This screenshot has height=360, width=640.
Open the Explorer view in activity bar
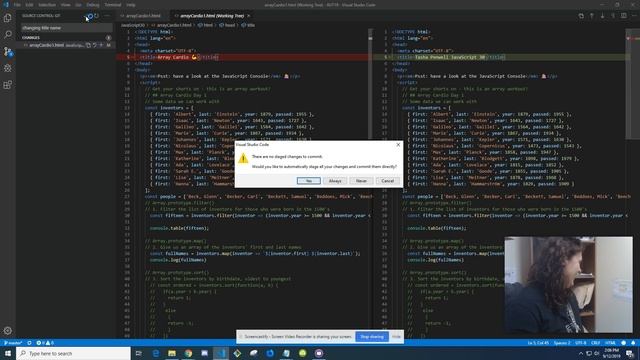click(8, 18)
